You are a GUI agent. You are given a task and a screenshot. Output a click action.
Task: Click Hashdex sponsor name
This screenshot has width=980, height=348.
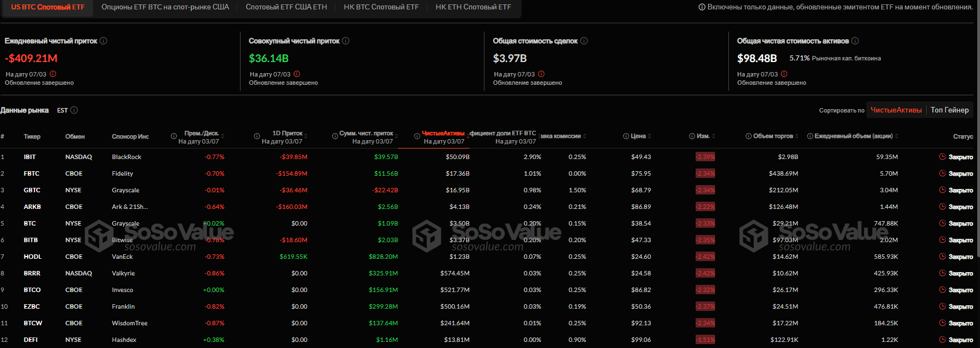click(124, 340)
